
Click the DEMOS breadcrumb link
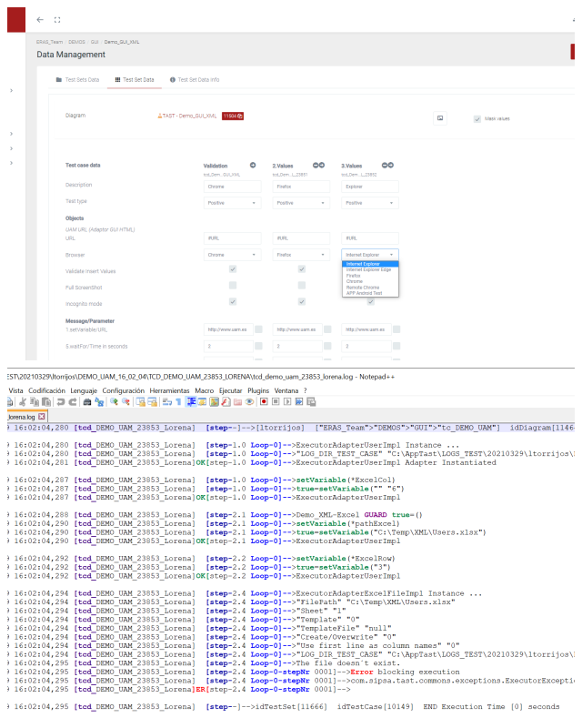coord(75,42)
